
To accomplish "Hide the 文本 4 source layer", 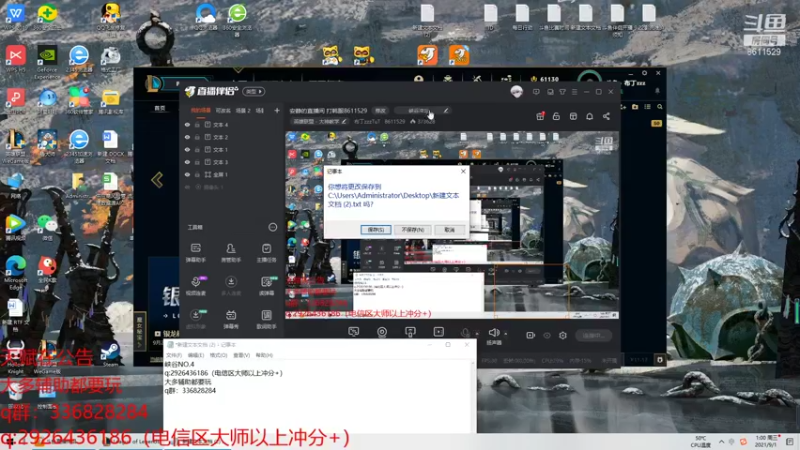I will click(187, 124).
